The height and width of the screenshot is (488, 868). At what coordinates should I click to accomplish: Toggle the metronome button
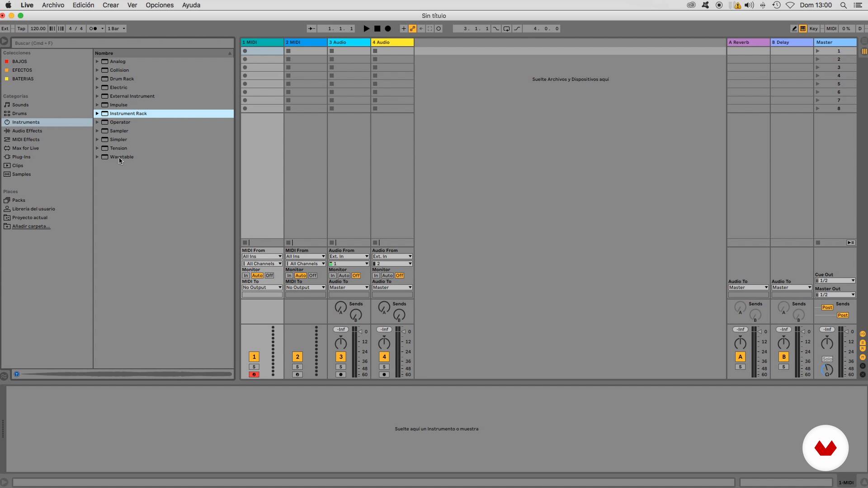93,28
